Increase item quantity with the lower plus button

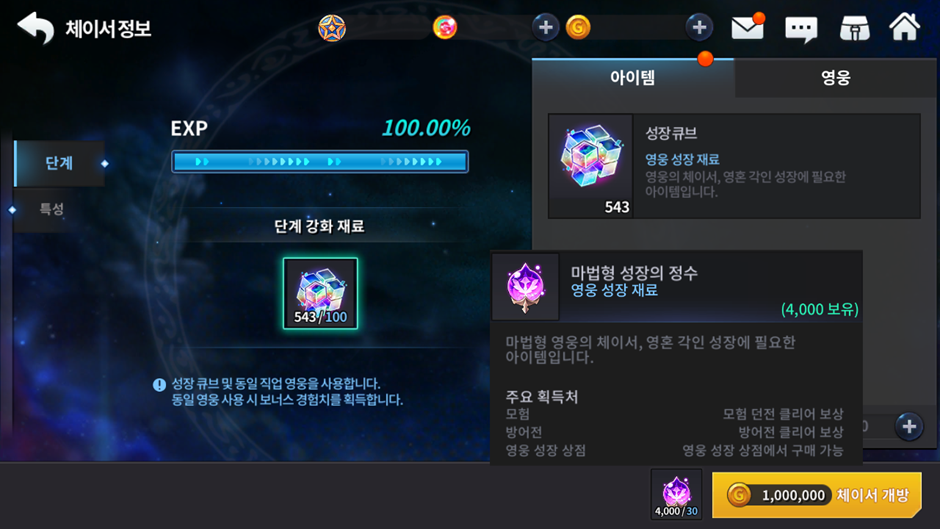[x=909, y=426]
